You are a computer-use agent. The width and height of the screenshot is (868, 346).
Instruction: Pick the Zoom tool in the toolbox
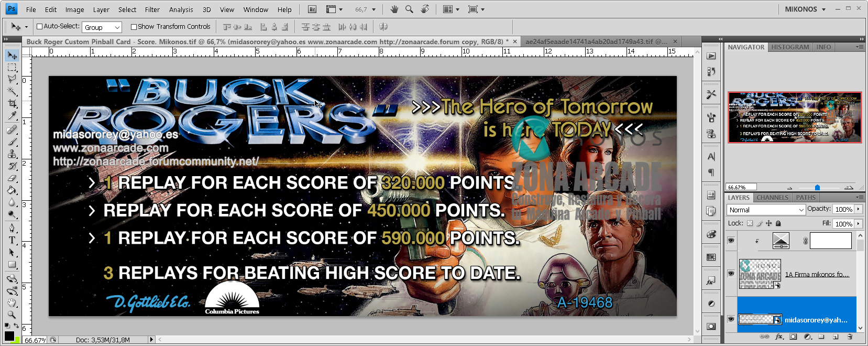(x=12, y=315)
